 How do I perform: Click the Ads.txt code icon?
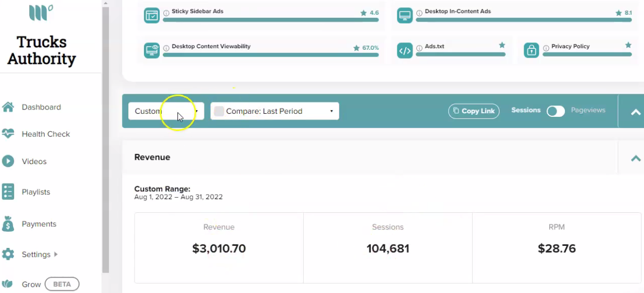[x=405, y=50]
